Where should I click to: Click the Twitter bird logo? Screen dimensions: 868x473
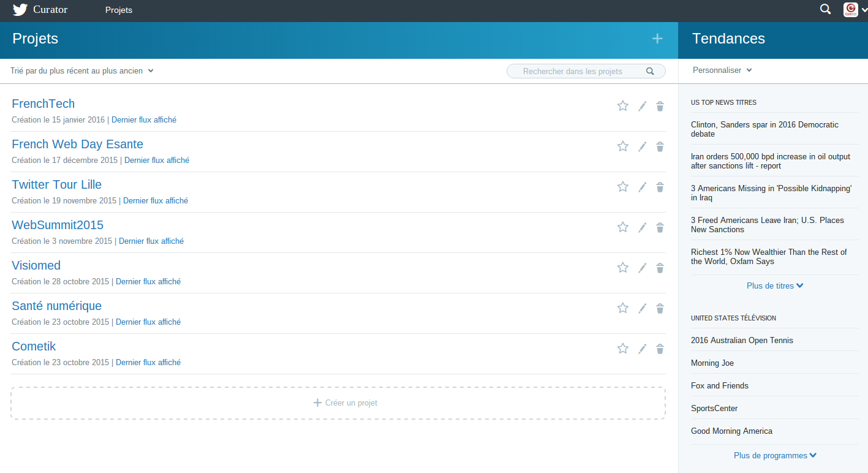[x=20, y=10]
